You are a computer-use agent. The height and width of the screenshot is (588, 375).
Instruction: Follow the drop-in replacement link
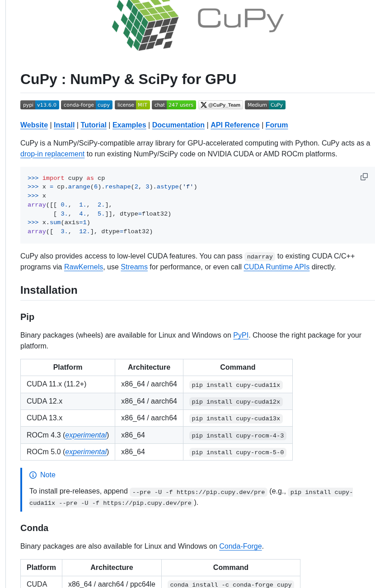[52, 154]
